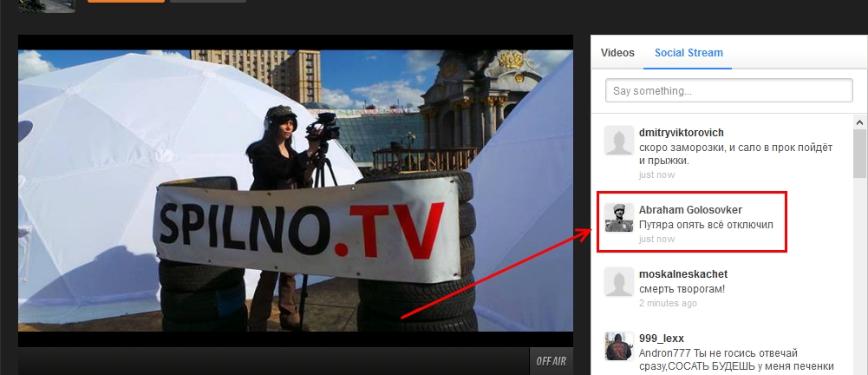Screen dimensions: 868x375
Task: Select message 'Путяра опять всё отключил'
Action: [x=706, y=225]
